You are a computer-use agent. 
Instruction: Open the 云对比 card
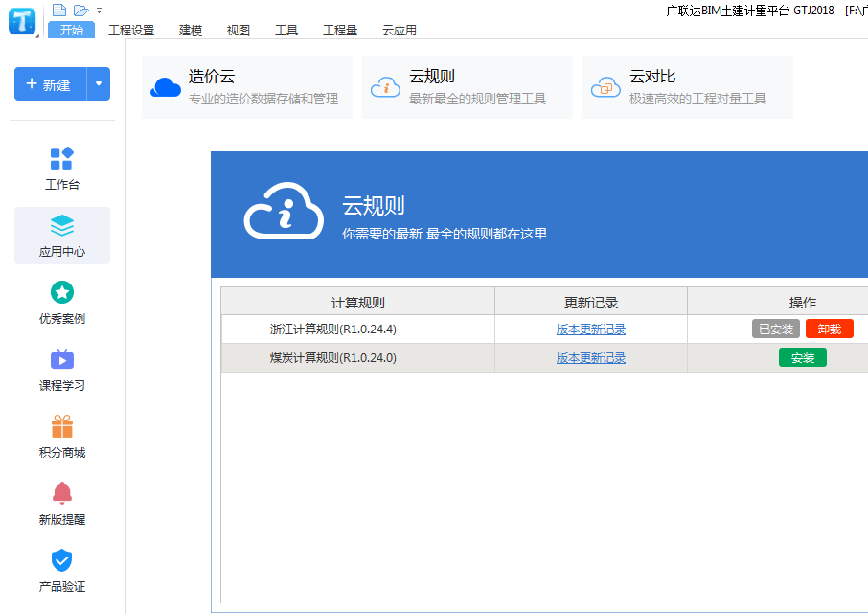[688, 87]
